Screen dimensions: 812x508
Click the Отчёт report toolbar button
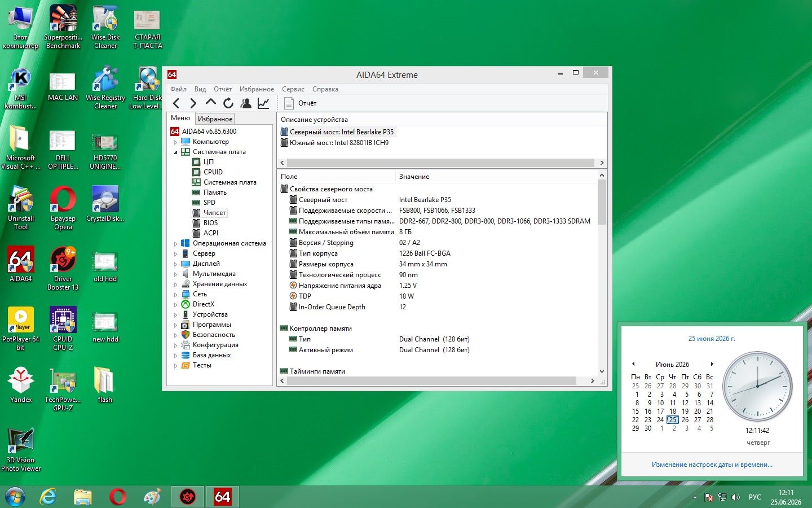[x=301, y=103]
